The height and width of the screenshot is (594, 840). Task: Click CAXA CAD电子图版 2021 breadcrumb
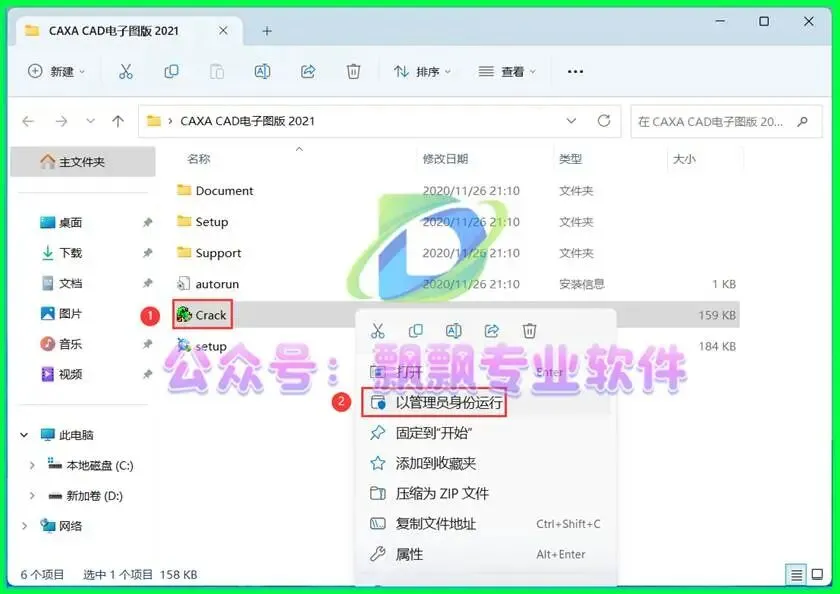pos(248,121)
